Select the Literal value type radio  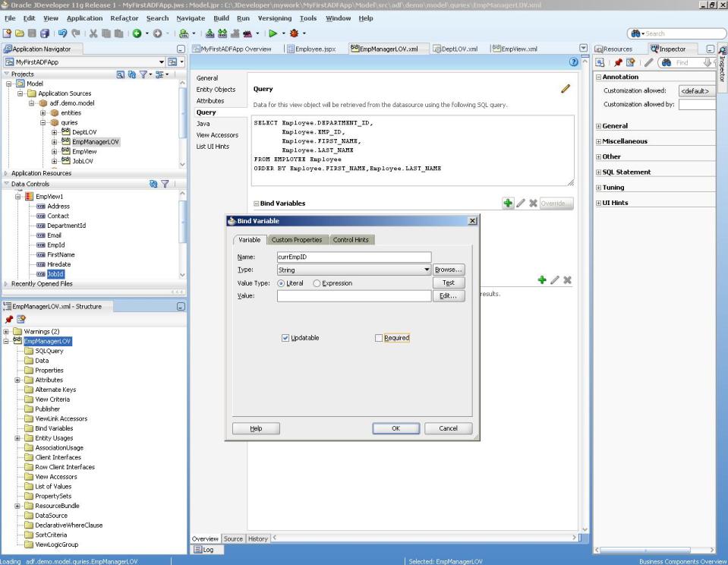point(281,283)
